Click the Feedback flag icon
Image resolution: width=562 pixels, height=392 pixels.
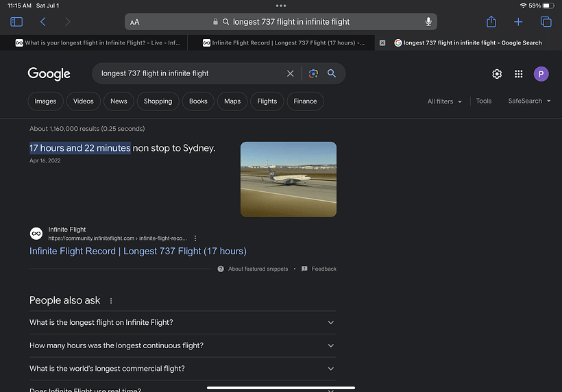304,269
